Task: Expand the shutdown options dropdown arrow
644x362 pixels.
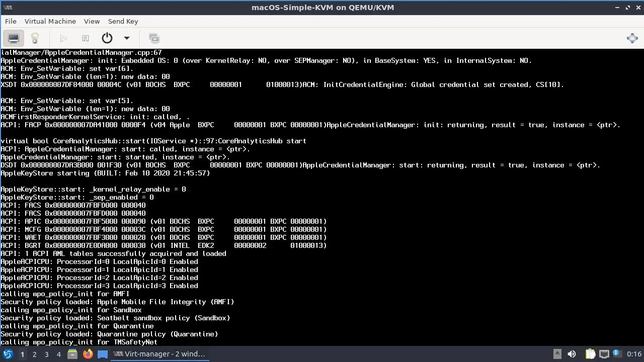Action: [x=127, y=38]
